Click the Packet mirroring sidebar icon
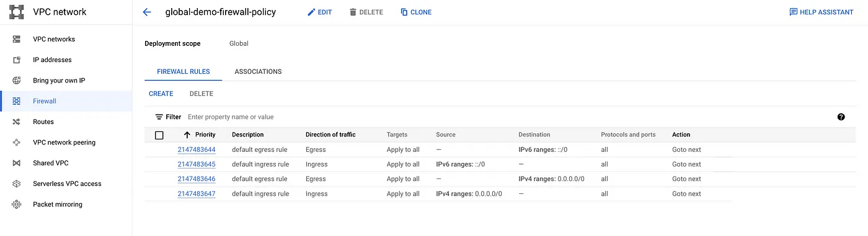This screenshot has height=236, width=868. [17, 204]
